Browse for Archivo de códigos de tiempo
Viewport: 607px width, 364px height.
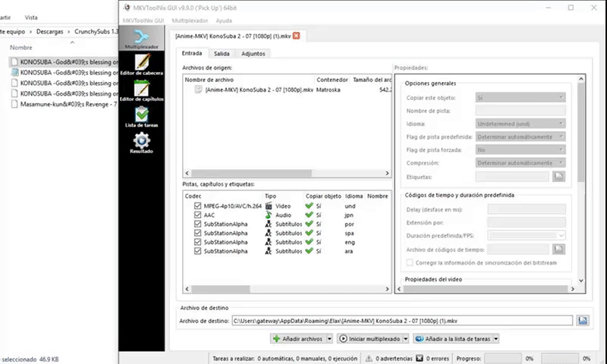click(558, 249)
